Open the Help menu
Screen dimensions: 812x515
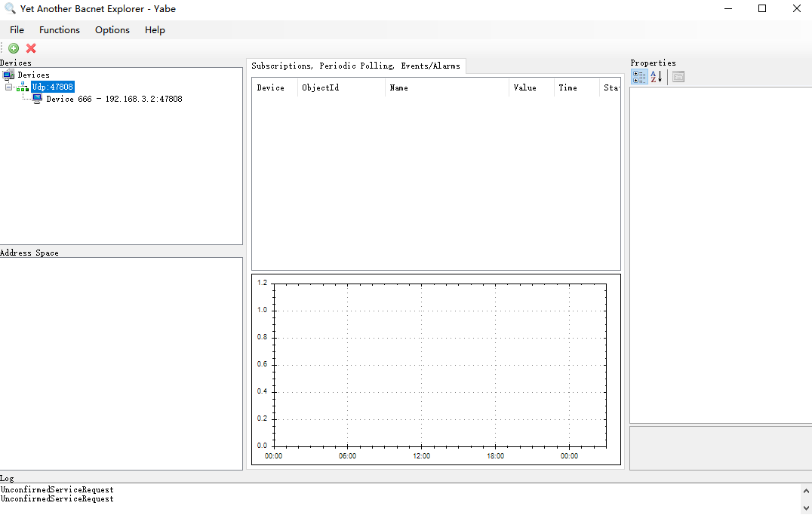point(155,30)
